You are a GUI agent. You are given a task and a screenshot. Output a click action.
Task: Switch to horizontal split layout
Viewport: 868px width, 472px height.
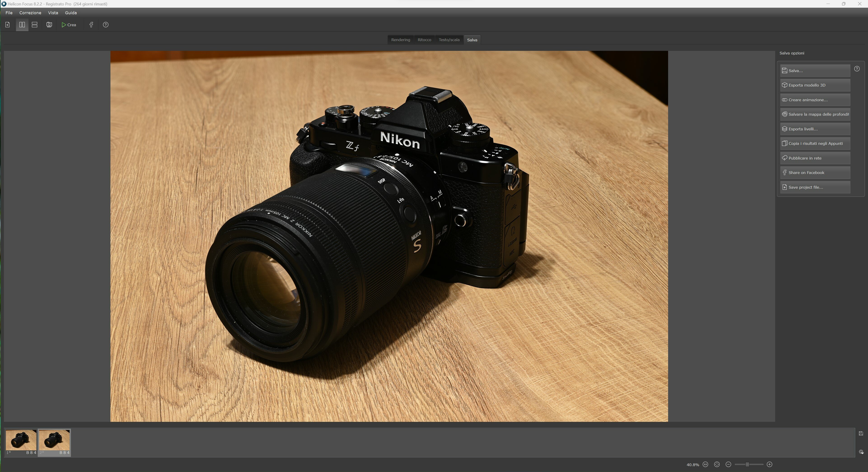click(x=34, y=25)
